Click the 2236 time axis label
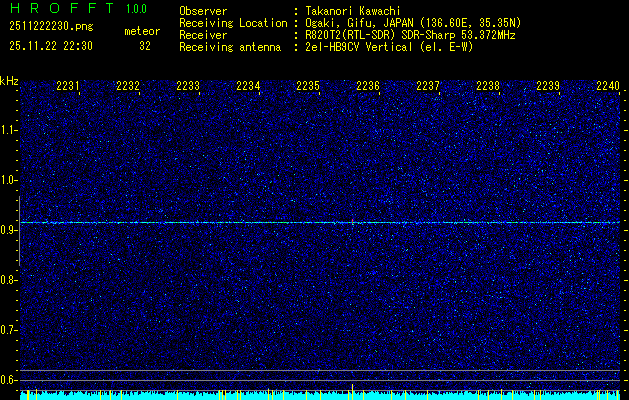 click(x=368, y=86)
